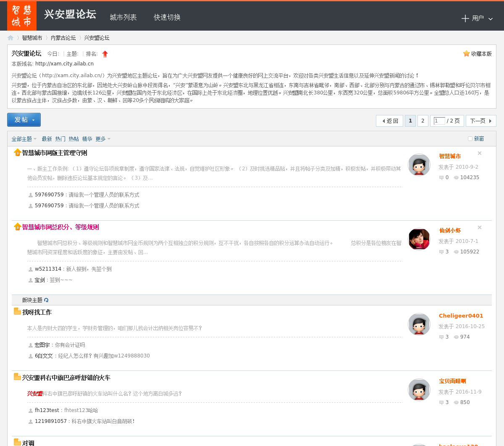Click the pinned icon beside 智慧城市网版主管理守则
The width and height of the screenshot is (504, 446).
click(x=17, y=153)
